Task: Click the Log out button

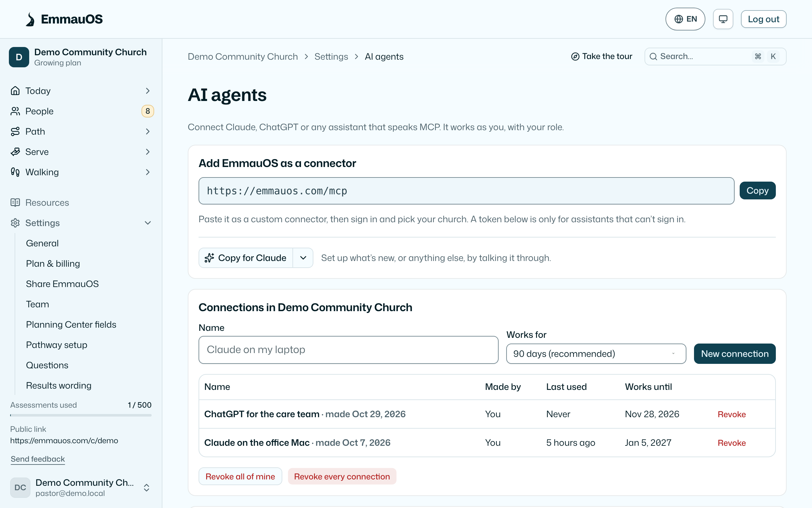Action: (x=763, y=19)
